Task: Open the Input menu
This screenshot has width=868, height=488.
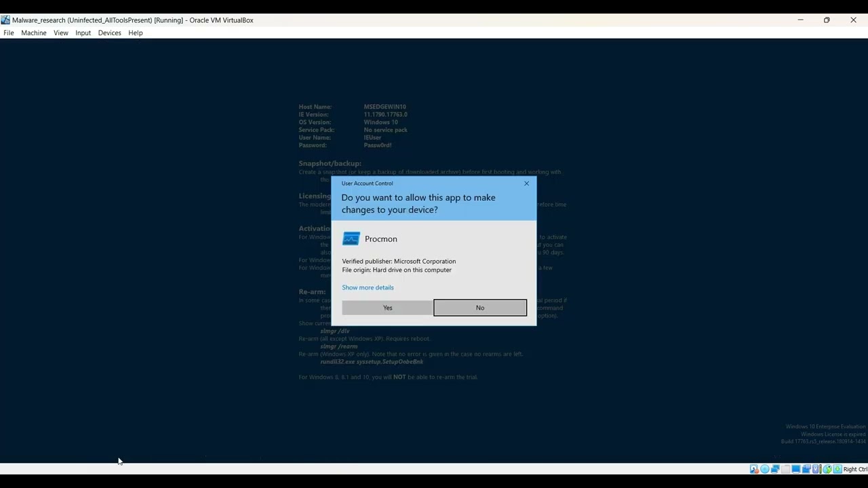Action: [83, 33]
